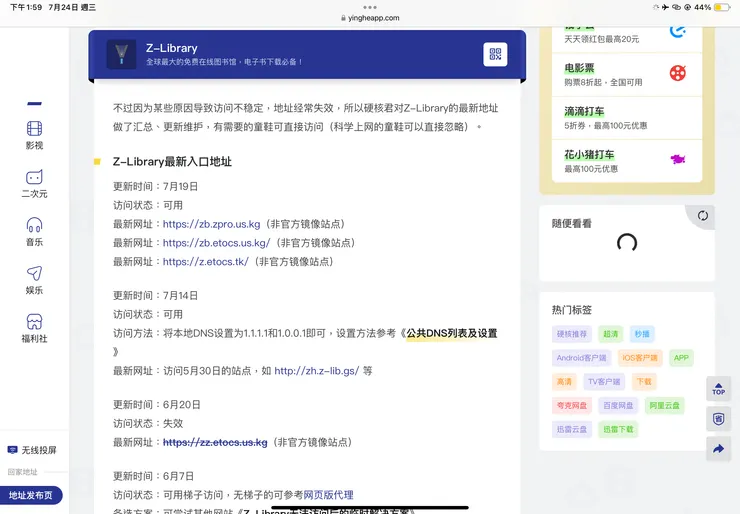The width and height of the screenshot is (740, 514).
Task: Click the three-dot multitasking menu at top
Action: click(x=370, y=7)
